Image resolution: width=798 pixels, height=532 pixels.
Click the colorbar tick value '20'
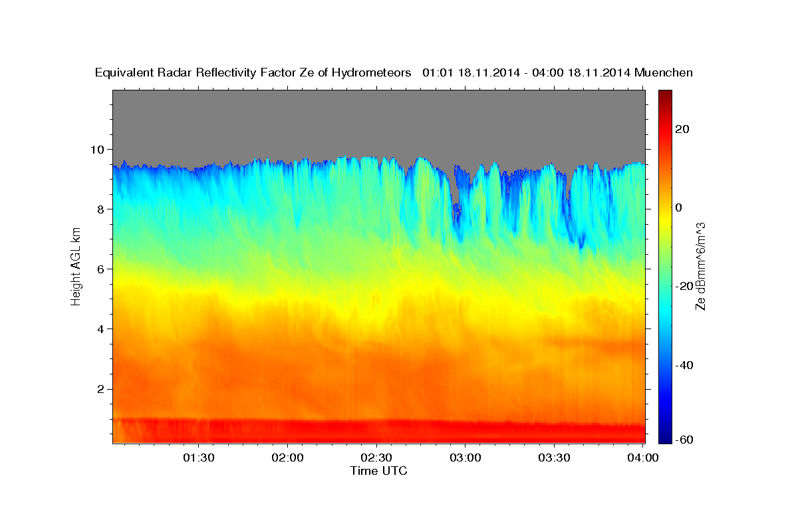click(682, 129)
